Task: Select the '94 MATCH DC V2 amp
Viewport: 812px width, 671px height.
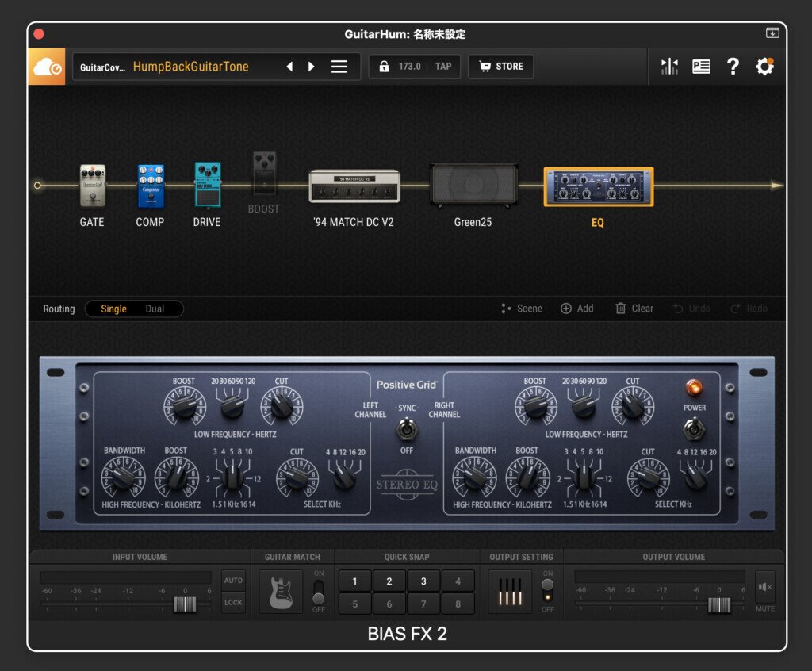Action: pyautogui.click(x=354, y=186)
